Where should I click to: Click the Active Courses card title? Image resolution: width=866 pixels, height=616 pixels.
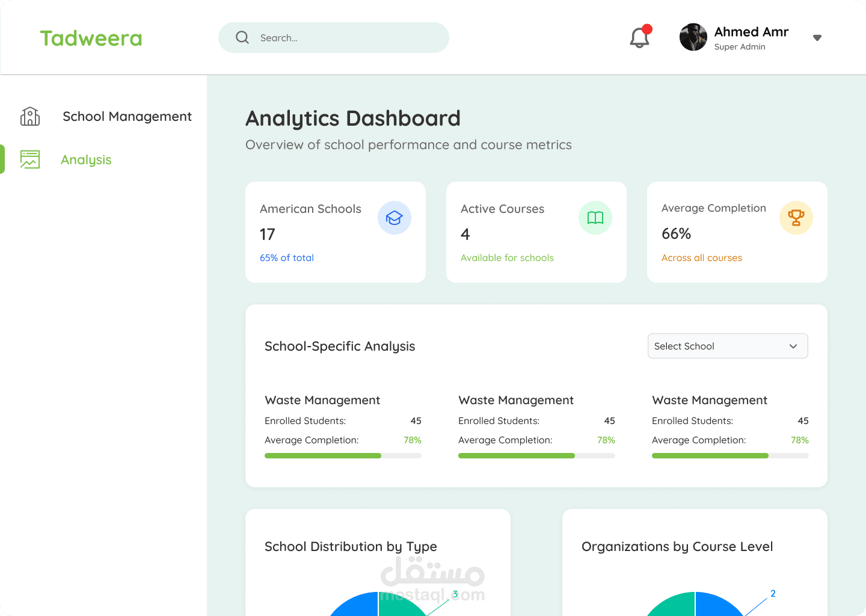coord(502,209)
